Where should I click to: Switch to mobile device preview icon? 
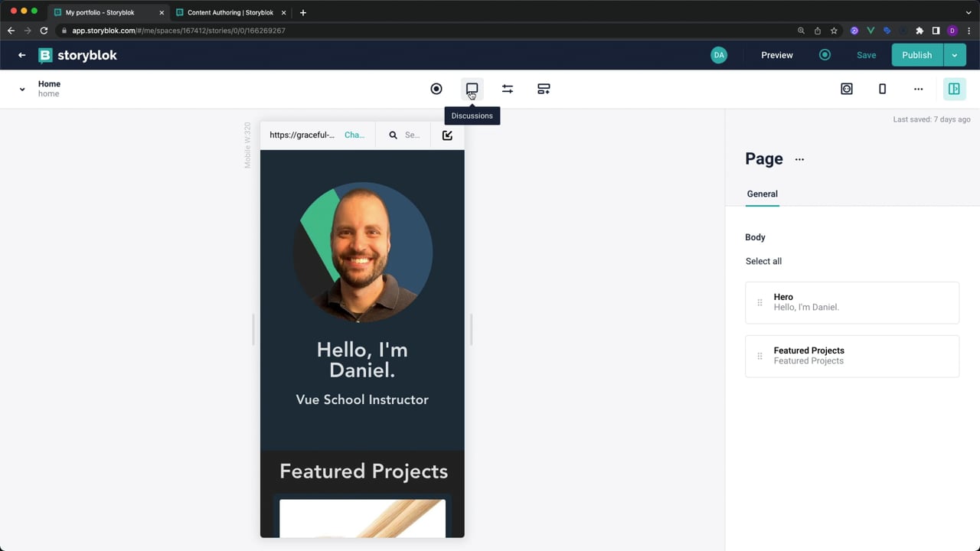(882, 89)
